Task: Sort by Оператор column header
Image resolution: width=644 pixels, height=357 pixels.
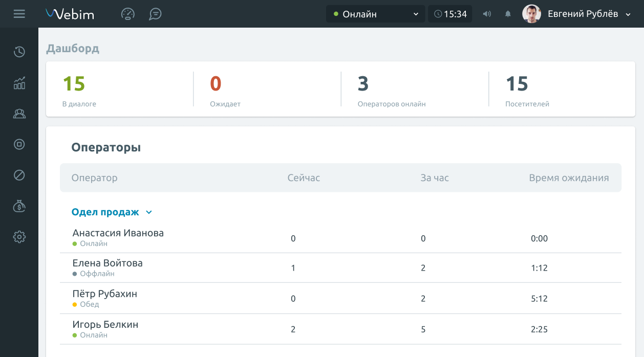Action: pyautogui.click(x=94, y=178)
